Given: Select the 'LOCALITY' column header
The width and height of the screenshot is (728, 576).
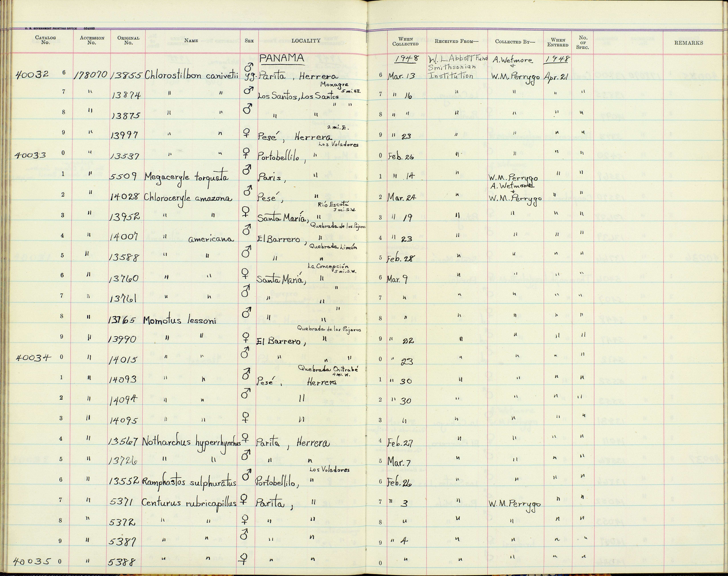Looking at the screenshot, I should click(x=306, y=40).
